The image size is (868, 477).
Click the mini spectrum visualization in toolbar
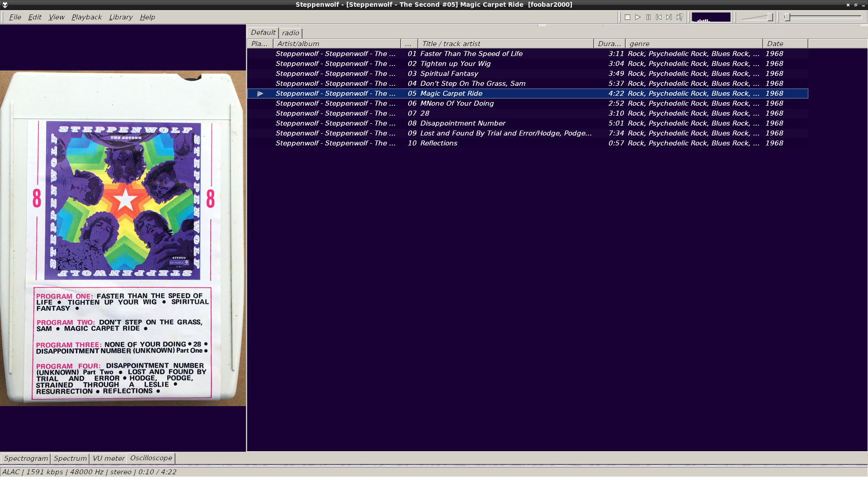pos(711,17)
